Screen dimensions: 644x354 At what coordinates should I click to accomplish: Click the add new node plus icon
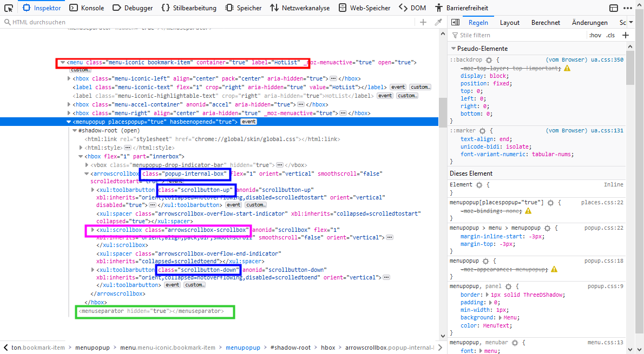[423, 22]
